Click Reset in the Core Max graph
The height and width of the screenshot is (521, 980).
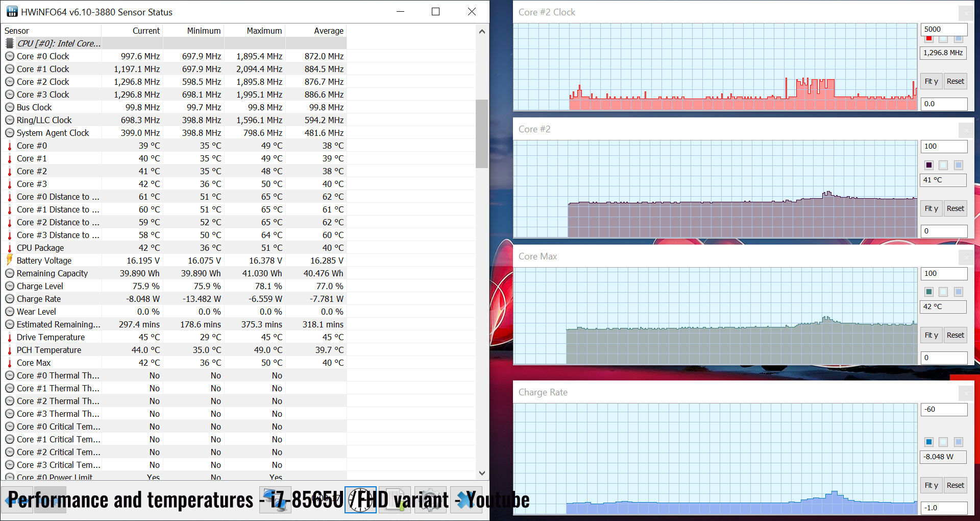(x=955, y=335)
